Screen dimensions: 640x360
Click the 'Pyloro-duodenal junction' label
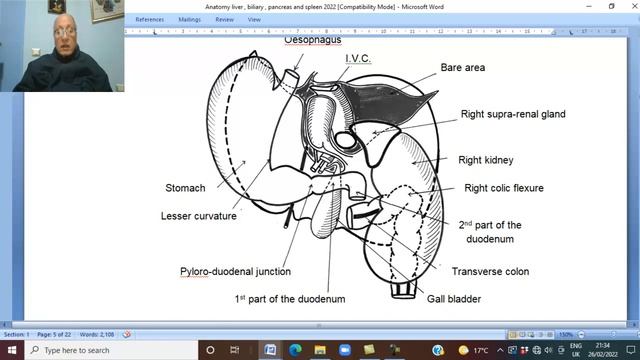(236, 271)
